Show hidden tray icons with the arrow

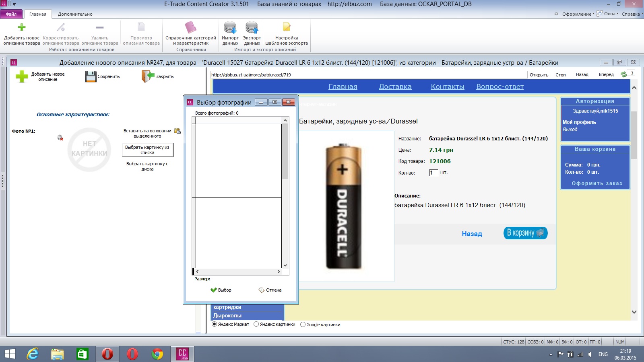click(551, 354)
